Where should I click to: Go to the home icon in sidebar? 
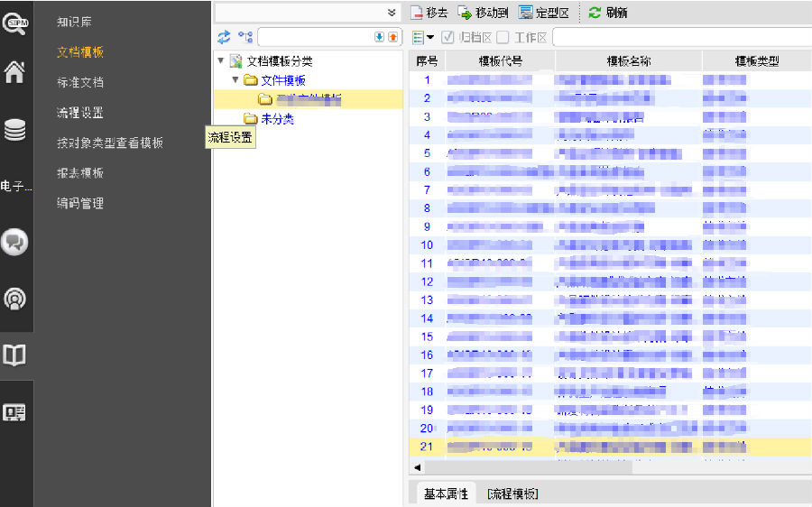pyautogui.click(x=14, y=72)
